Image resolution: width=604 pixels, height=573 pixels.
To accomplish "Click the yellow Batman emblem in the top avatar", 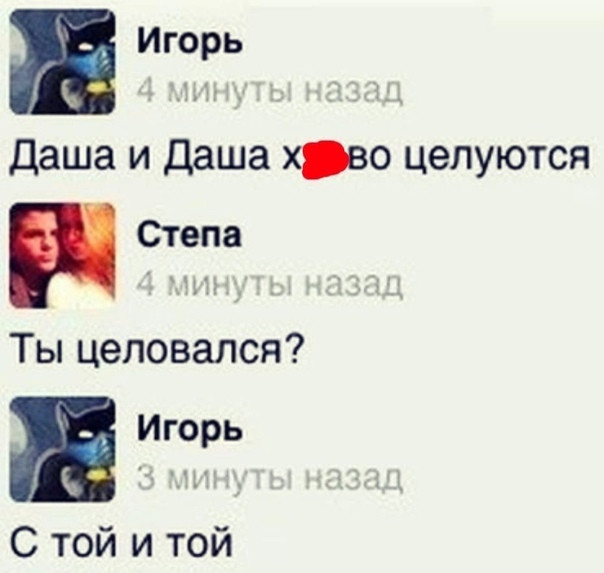I will click(100, 88).
